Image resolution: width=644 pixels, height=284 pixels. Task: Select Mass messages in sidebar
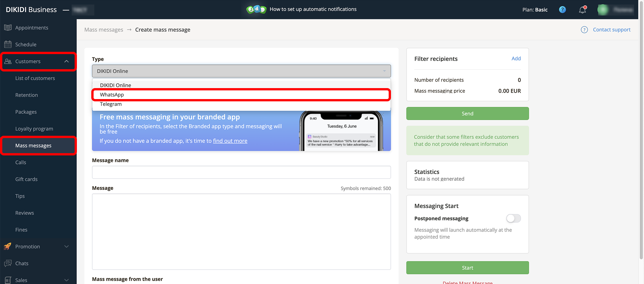(33, 146)
